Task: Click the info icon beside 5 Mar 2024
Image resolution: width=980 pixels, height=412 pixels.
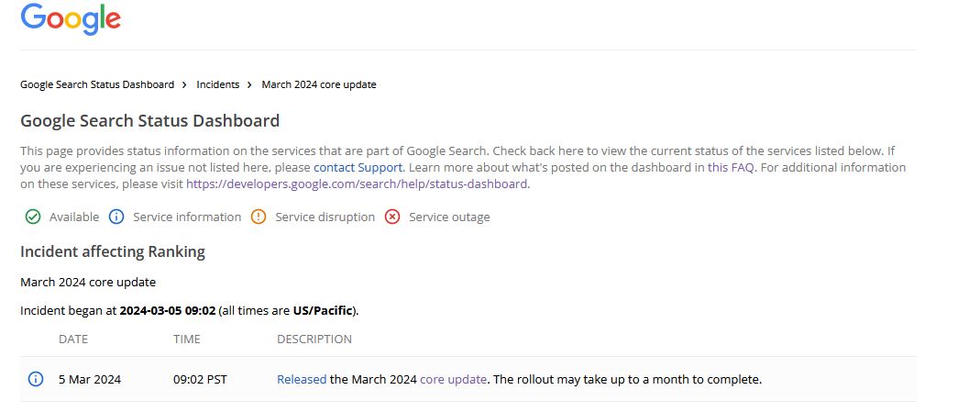Action: pyautogui.click(x=36, y=379)
